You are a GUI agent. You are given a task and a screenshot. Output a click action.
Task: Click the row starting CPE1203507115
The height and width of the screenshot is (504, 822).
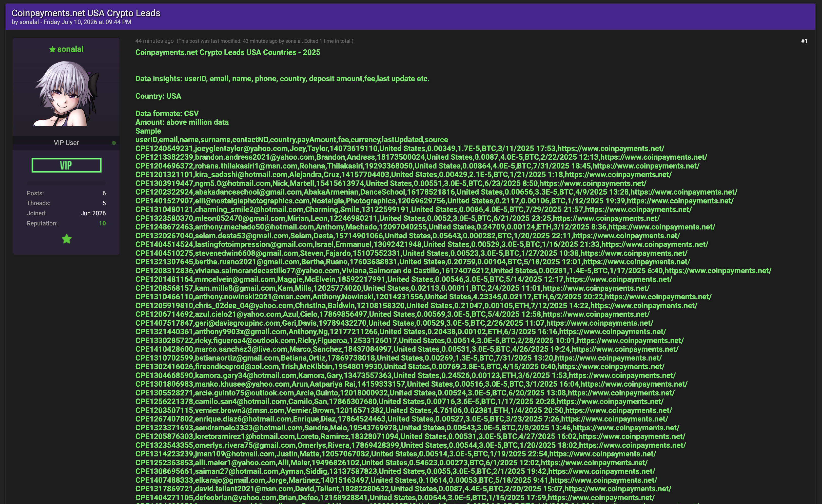pos(404,410)
